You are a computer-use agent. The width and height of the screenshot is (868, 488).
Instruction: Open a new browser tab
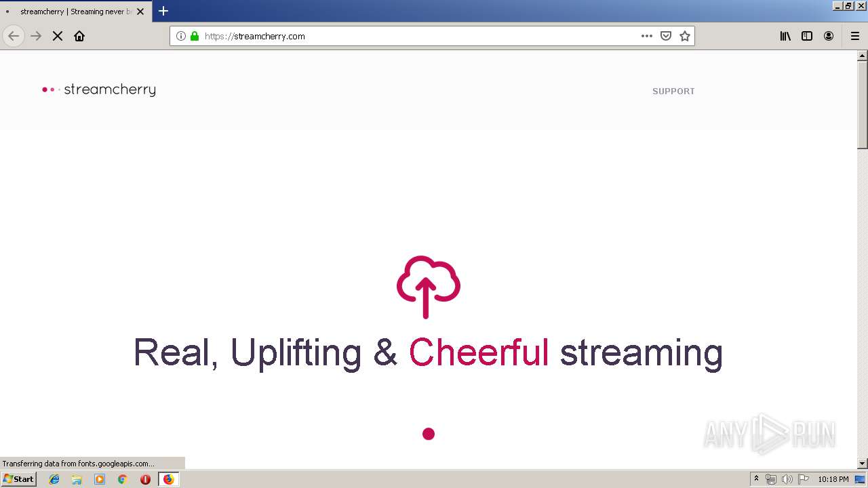tap(163, 11)
